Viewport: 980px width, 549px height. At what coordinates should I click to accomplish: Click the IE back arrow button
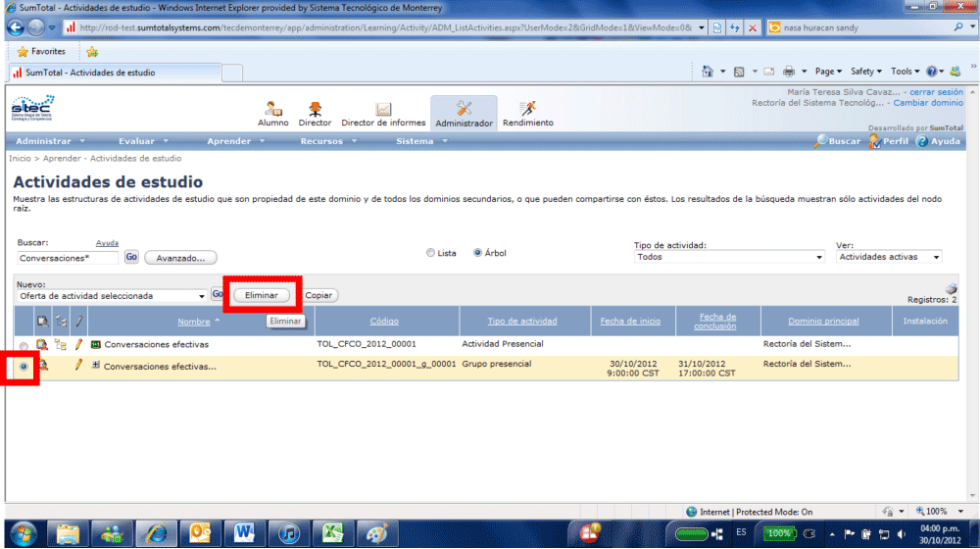point(16,27)
